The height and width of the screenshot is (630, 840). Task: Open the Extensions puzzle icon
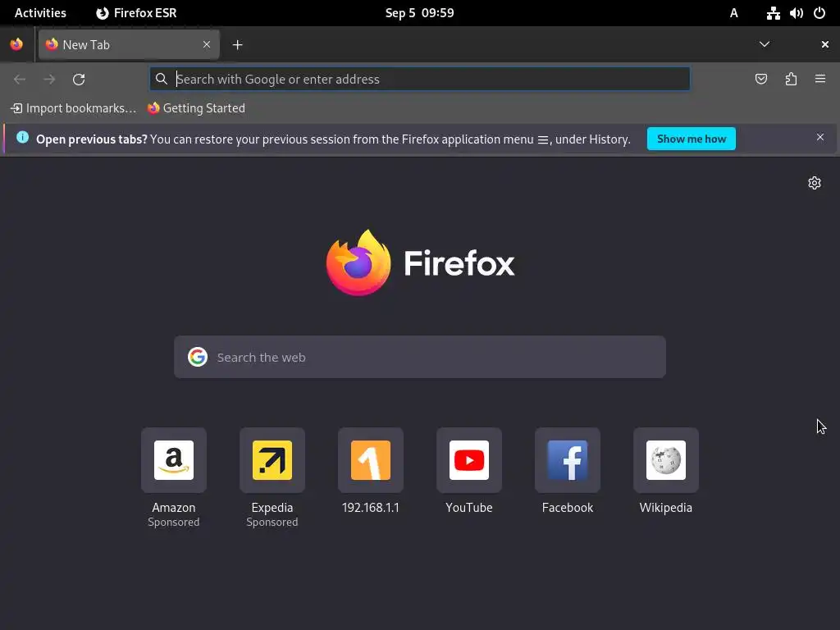[791, 80]
